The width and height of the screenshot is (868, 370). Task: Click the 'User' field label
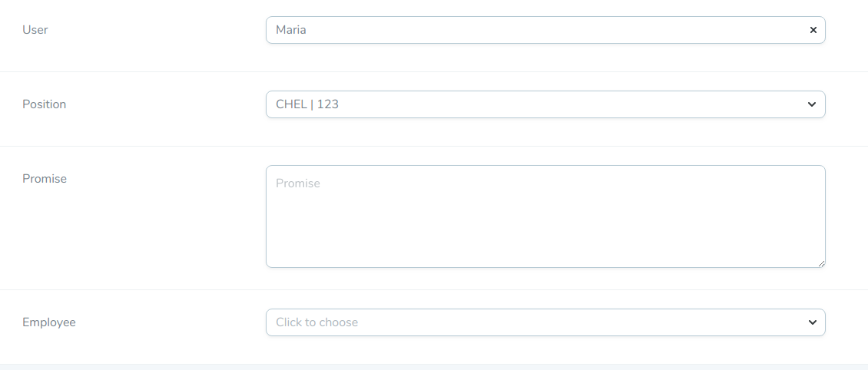[x=35, y=30]
